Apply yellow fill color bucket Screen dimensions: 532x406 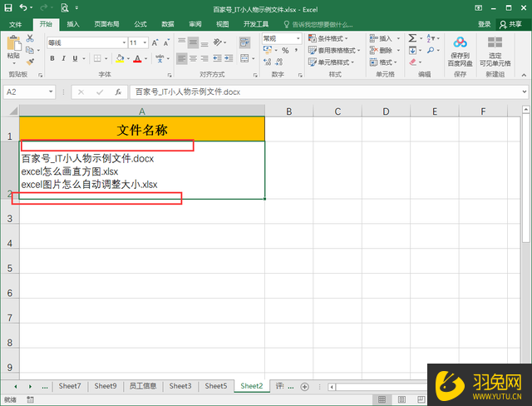[x=120, y=58]
